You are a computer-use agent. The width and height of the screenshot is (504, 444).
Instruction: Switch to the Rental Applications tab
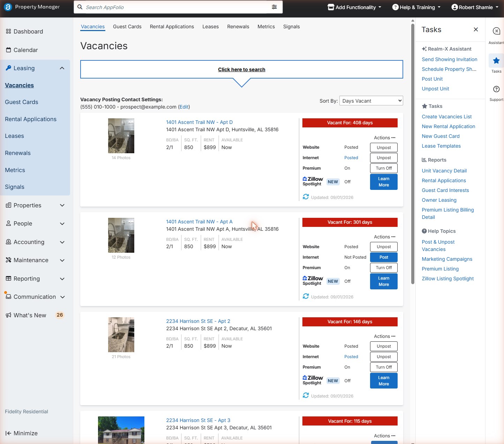172,27
